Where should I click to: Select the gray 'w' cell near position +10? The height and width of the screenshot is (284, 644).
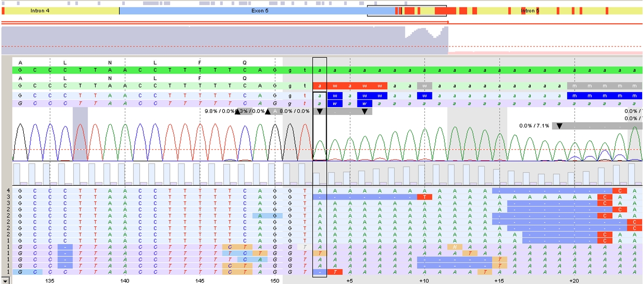tap(425, 86)
